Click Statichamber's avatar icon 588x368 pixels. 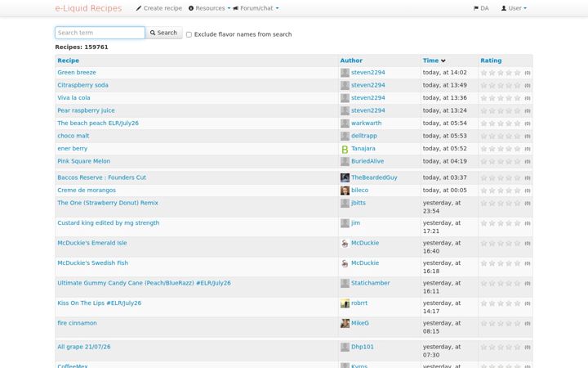[345, 284]
